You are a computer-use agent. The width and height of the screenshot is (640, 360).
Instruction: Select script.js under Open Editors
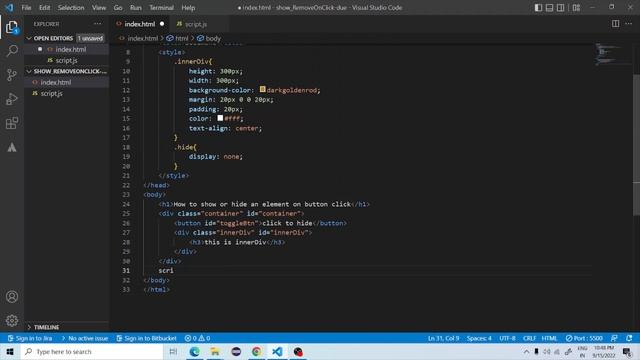tap(67, 60)
